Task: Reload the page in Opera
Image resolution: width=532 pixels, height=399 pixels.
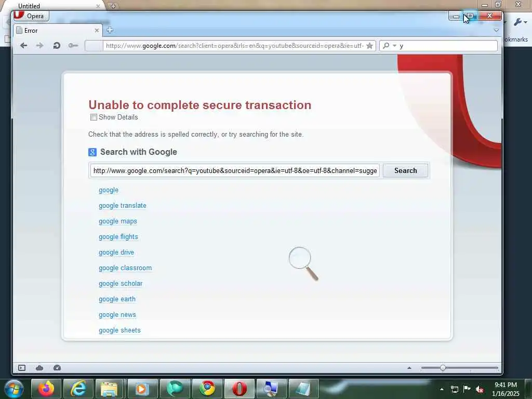Action: coord(57,46)
